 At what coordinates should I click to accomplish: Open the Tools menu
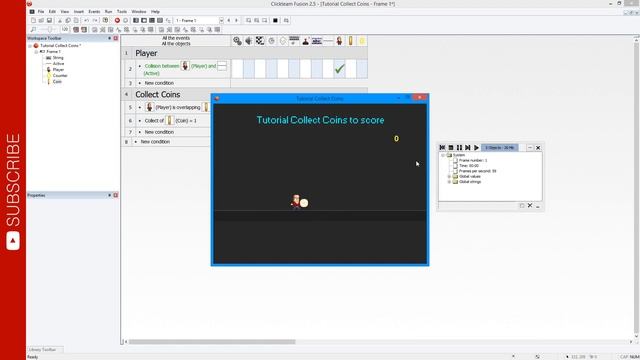(122, 11)
